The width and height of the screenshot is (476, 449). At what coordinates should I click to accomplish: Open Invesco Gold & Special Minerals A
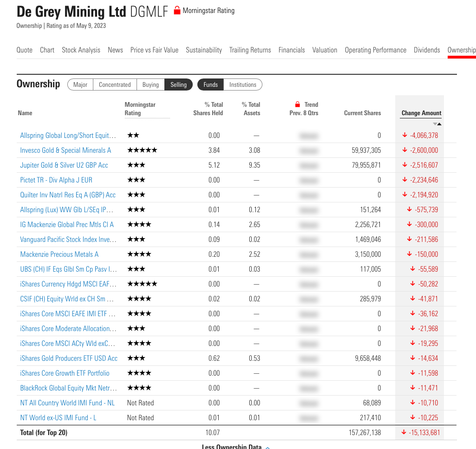click(x=65, y=150)
